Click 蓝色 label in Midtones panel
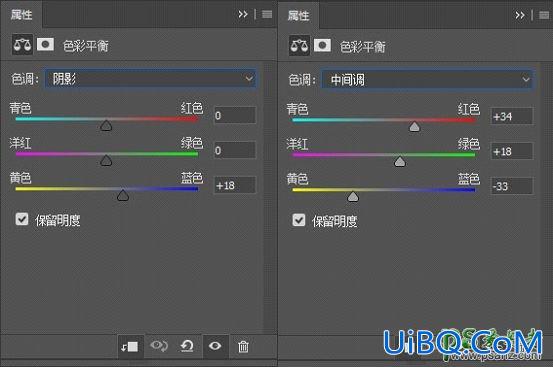 pos(469,179)
